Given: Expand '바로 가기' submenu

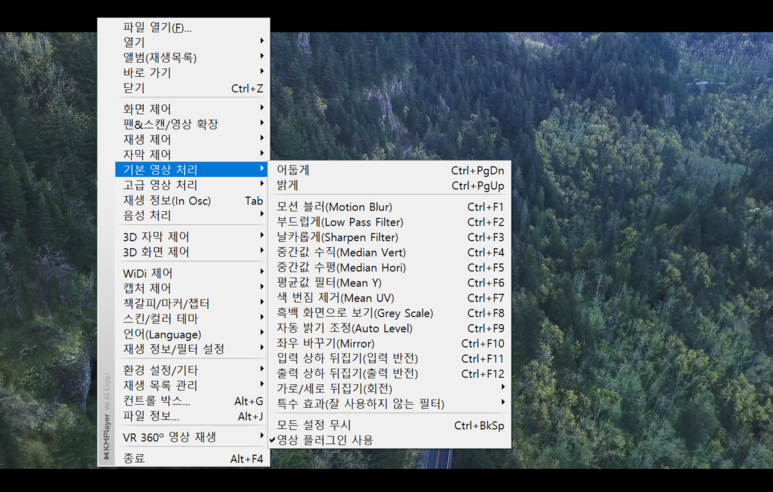Looking at the screenshot, I should tap(191, 73).
